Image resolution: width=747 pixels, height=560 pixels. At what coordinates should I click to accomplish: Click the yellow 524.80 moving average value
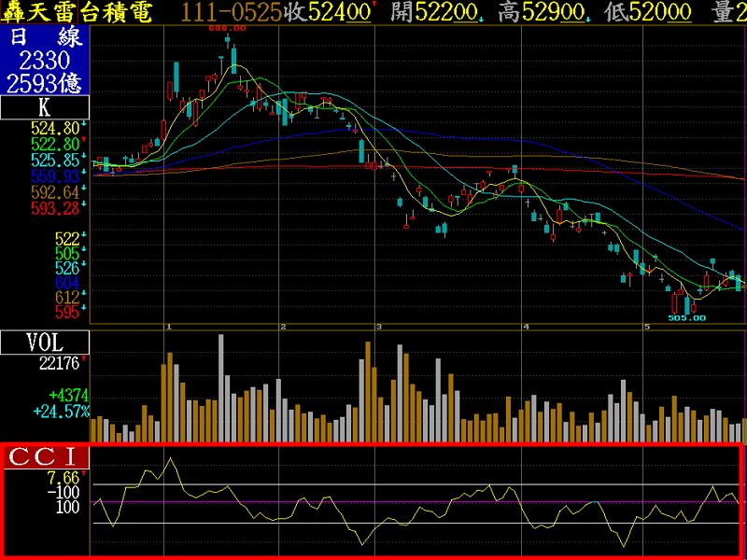click(x=54, y=128)
